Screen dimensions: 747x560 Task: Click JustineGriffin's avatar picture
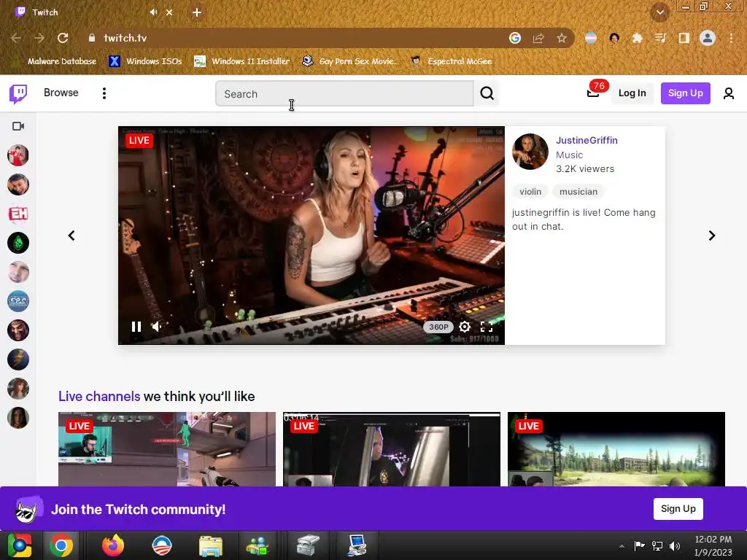coord(530,152)
